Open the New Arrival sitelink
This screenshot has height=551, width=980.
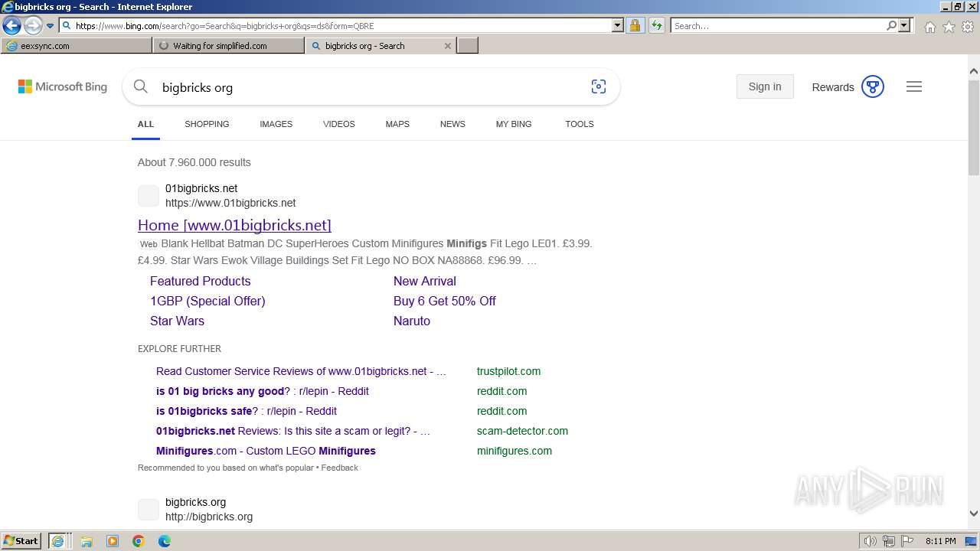click(425, 281)
